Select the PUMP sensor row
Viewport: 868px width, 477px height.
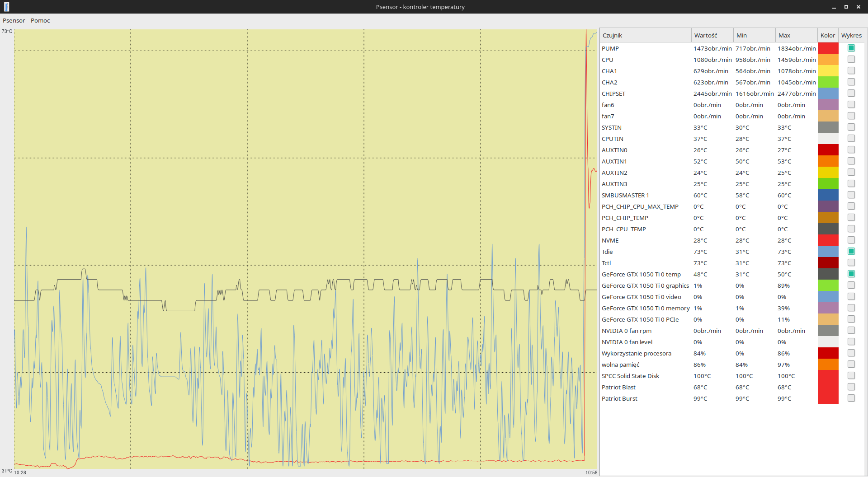(x=732, y=48)
